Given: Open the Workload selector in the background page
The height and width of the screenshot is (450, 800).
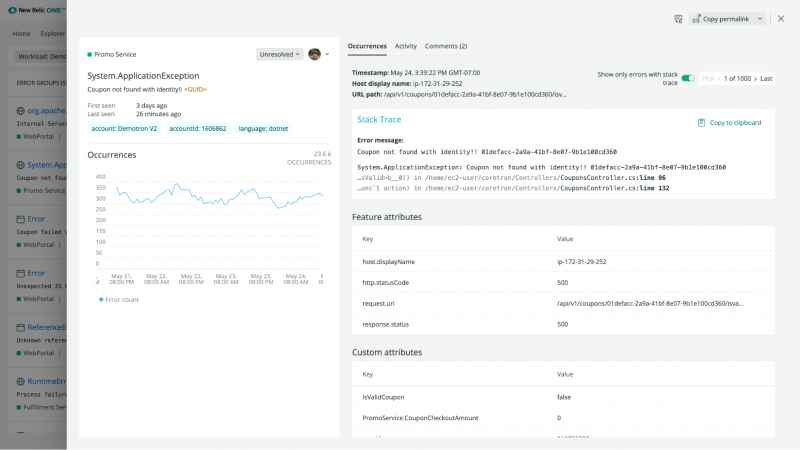Looking at the screenshot, I should click(41, 56).
